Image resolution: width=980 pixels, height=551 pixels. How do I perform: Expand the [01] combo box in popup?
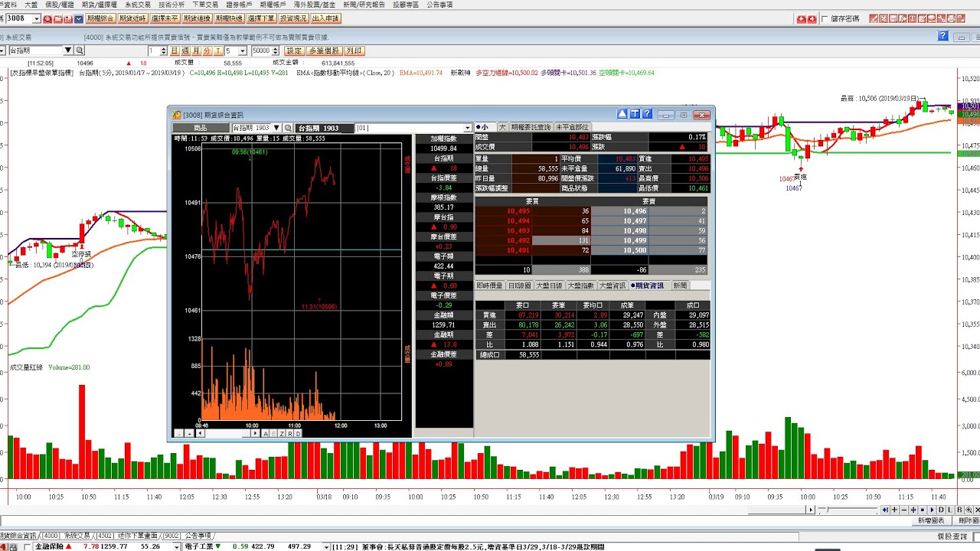click(x=468, y=128)
